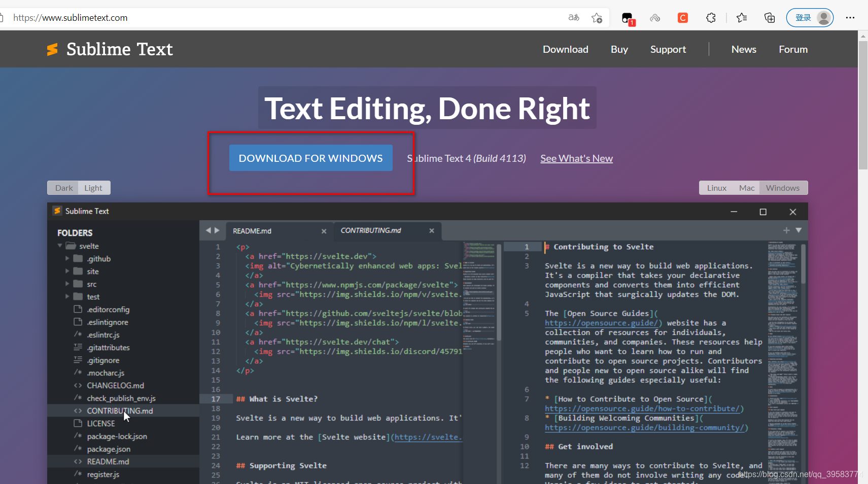Screen dimensions: 868x484
Task: Open the Support menu in the navigation
Action: coord(668,49)
